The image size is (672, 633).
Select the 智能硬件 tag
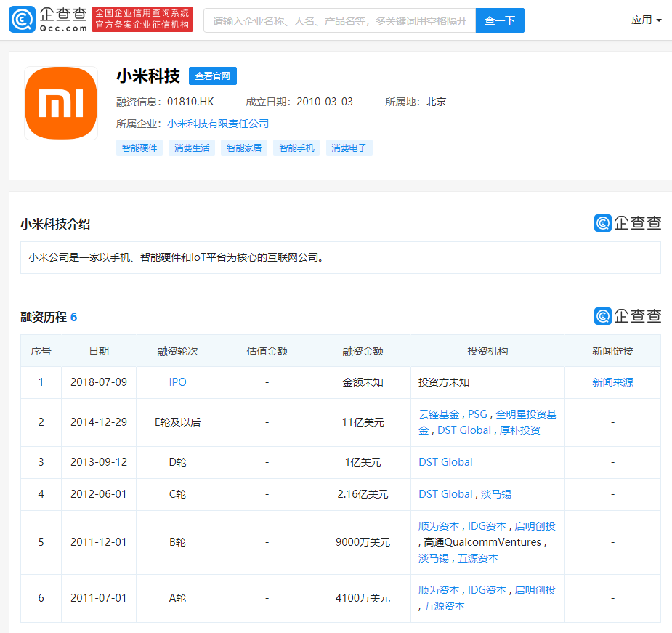[139, 148]
